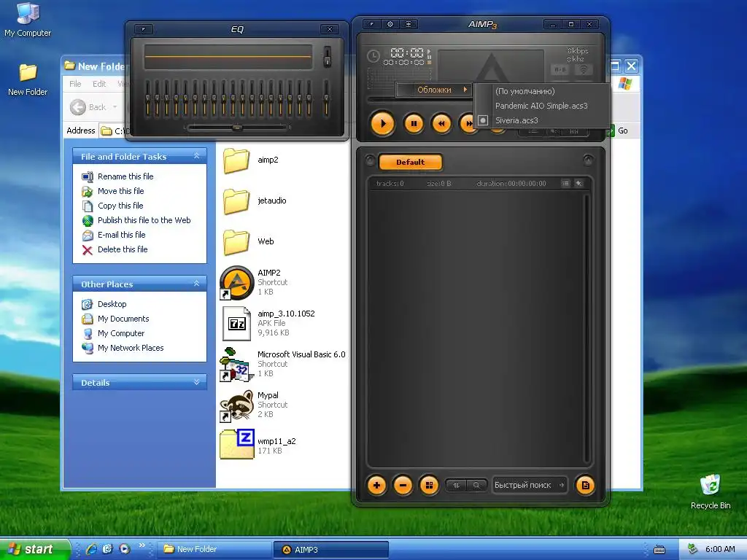
Task: Start playback with AIMP3 play button
Action: coord(382,124)
